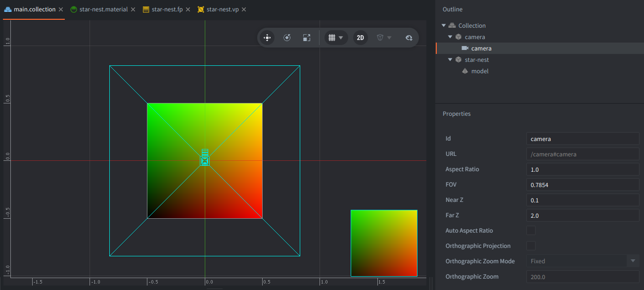
Task: Open grid settings dropdown arrow
Action: [341, 38]
